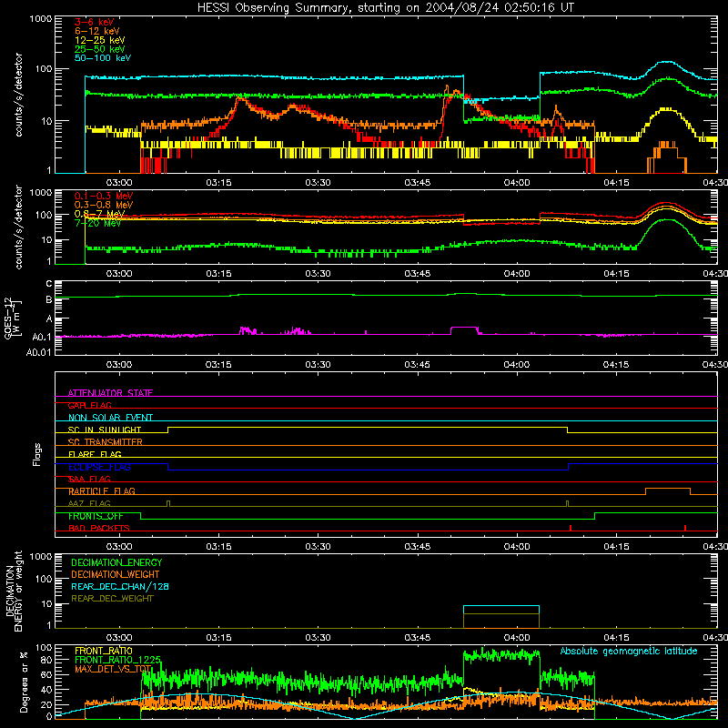Click the MAX_DET_VS_TOT legend label
Screen dimensions: 728x728
point(113,669)
